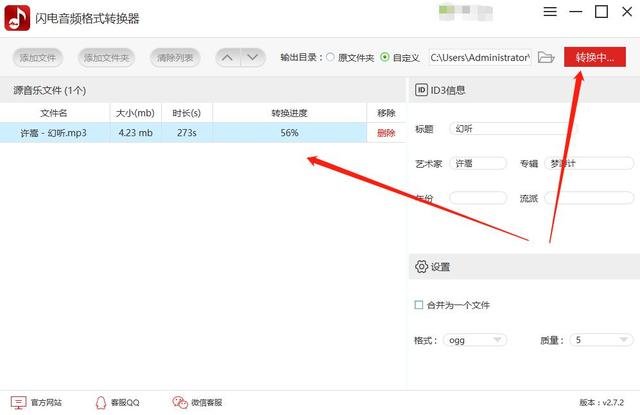Click the 版本 v2.7.2 text

(x=602, y=402)
